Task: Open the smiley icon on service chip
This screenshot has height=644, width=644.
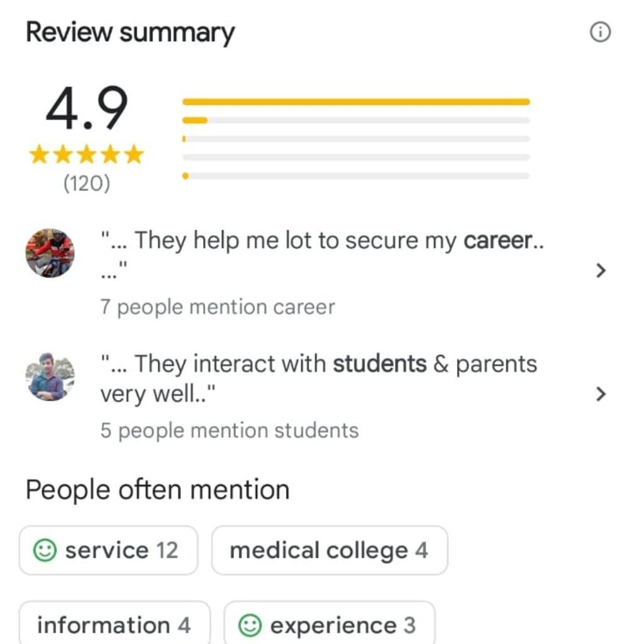Action: point(44,550)
